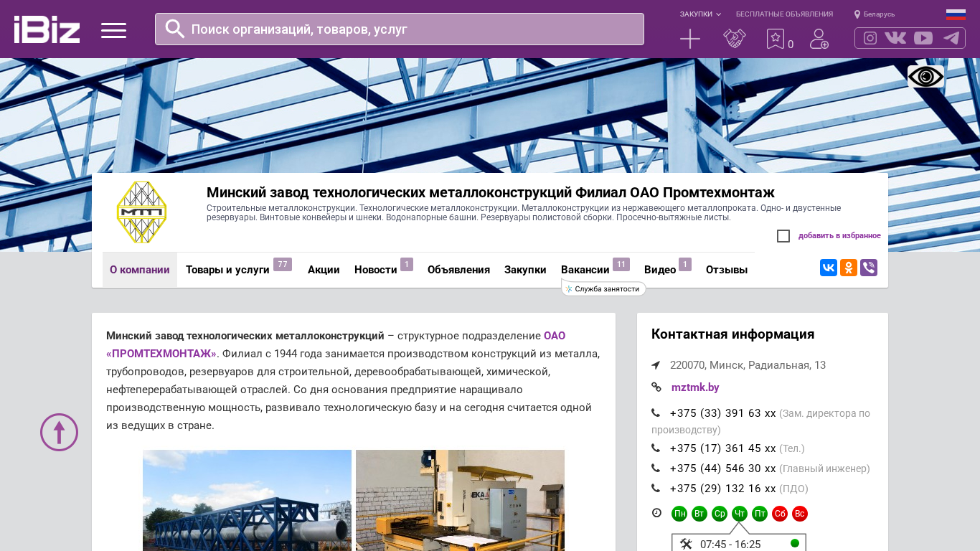Image resolution: width=980 pixels, height=551 pixels.
Task: Click the address location arrow icon
Action: (656, 365)
